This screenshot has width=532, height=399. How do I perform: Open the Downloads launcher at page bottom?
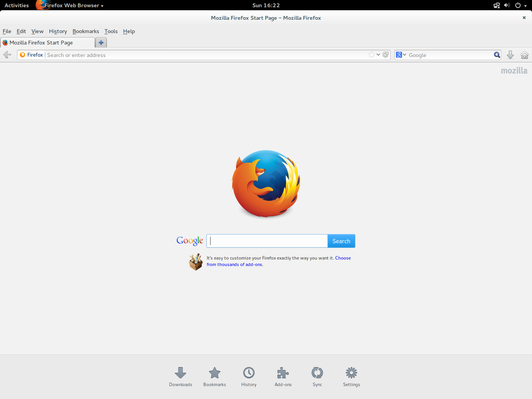(x=180, y=376)
